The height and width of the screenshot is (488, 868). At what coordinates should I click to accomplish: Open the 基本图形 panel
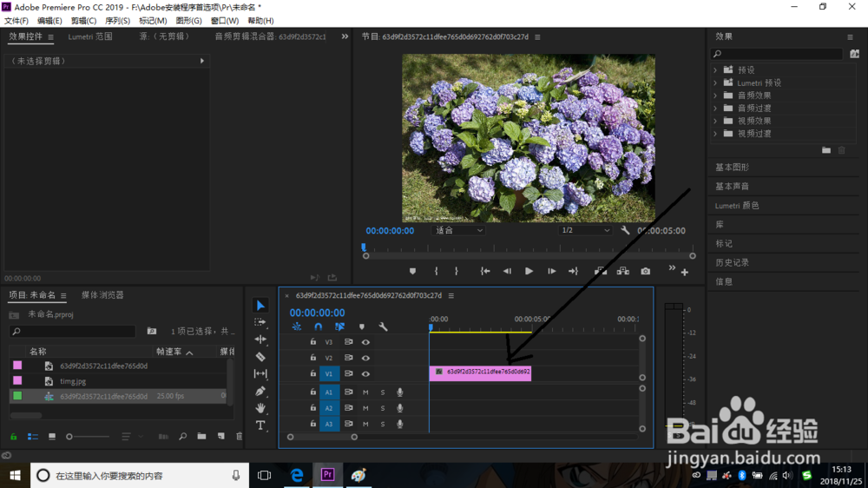(x=733, y=168)
